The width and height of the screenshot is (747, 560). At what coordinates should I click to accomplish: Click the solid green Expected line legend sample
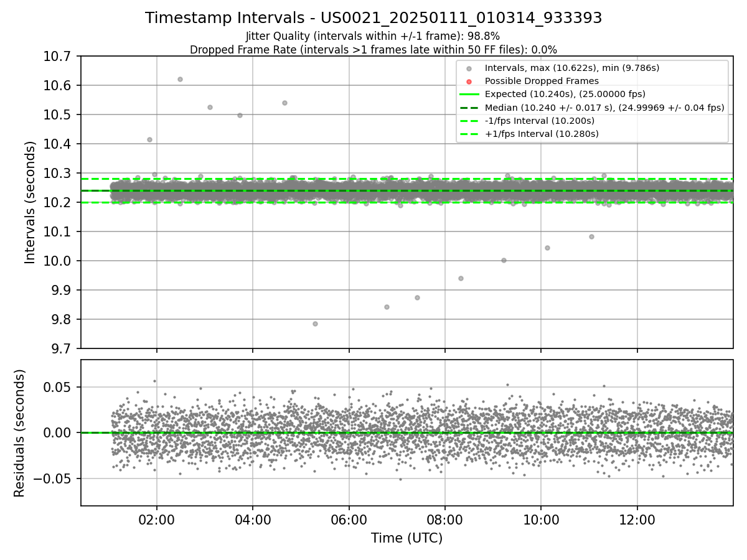click(469, 94)
